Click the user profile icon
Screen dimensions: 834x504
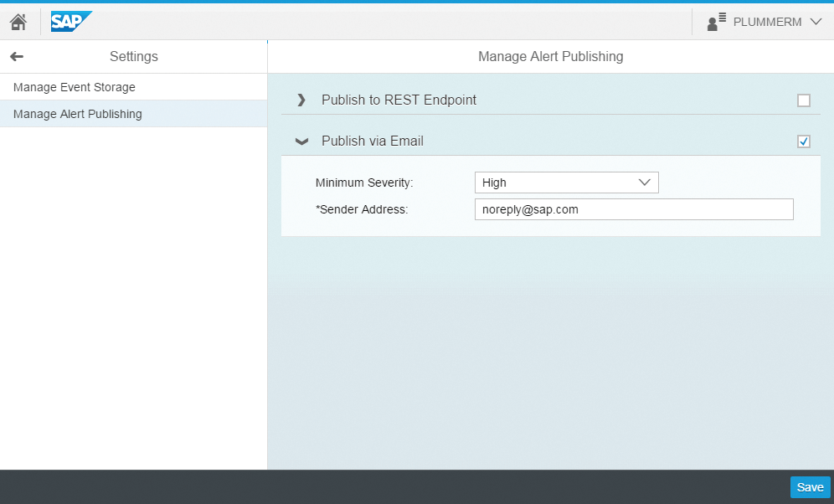point(716,22)
